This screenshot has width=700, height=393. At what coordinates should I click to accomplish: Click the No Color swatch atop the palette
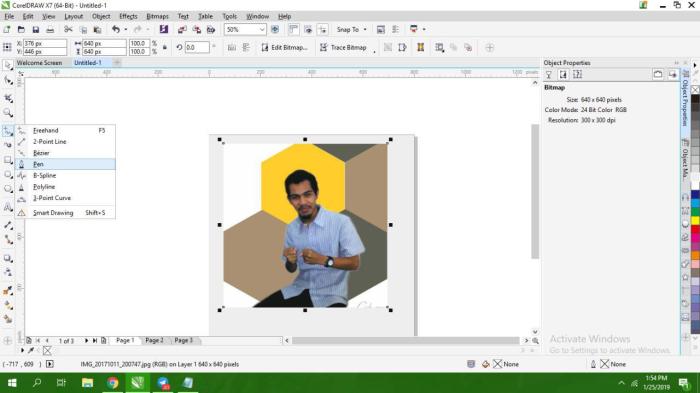[x=695, y=90]
